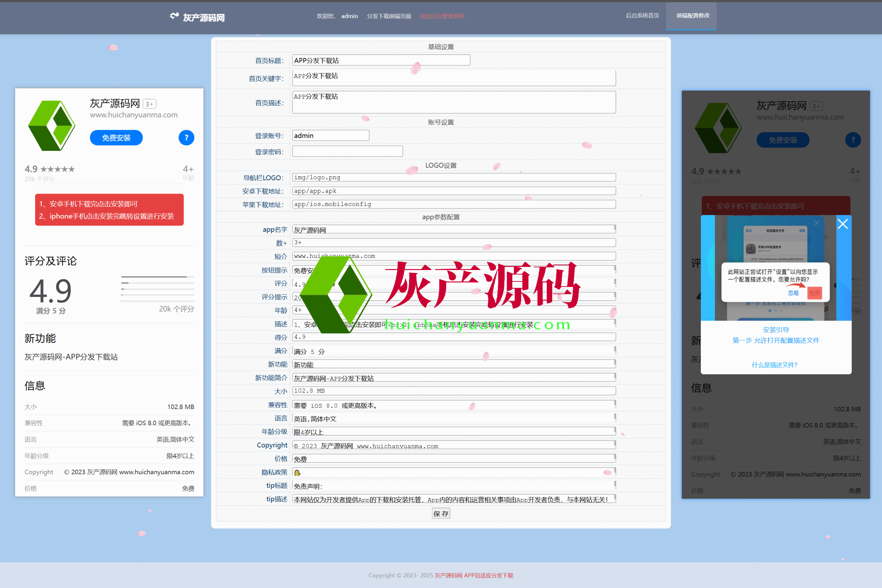
Task: Click the 首页描述 textarea
Action: click(454, 102)
